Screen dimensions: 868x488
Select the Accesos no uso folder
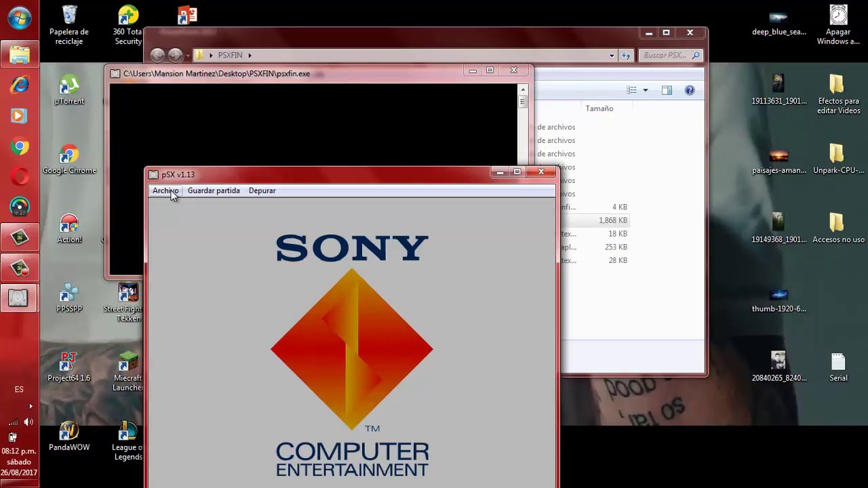pyautogui.click(x=838, y=228)
